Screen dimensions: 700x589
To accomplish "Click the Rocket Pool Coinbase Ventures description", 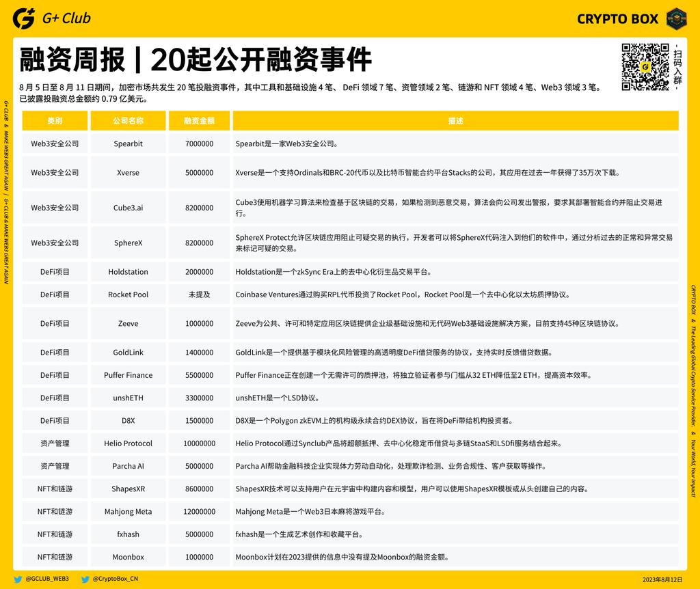I will tap(403, 294).
